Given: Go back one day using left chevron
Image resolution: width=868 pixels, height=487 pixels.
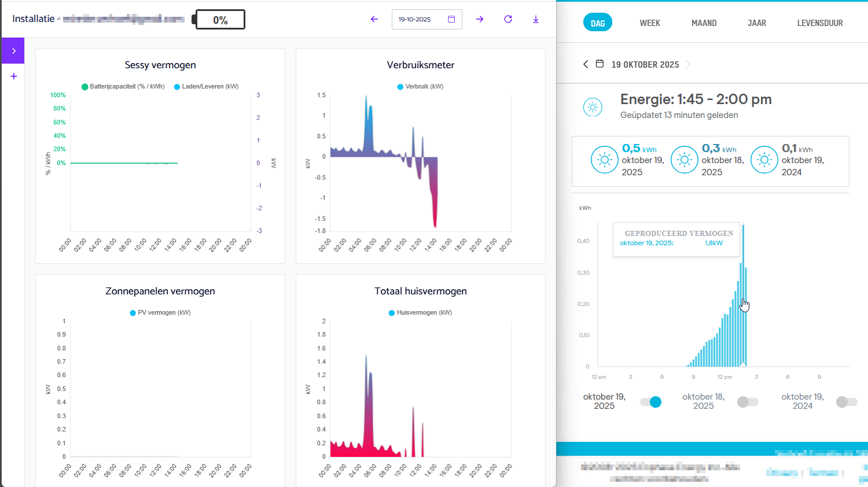Looking at the screenshot, I should (586, 64).
